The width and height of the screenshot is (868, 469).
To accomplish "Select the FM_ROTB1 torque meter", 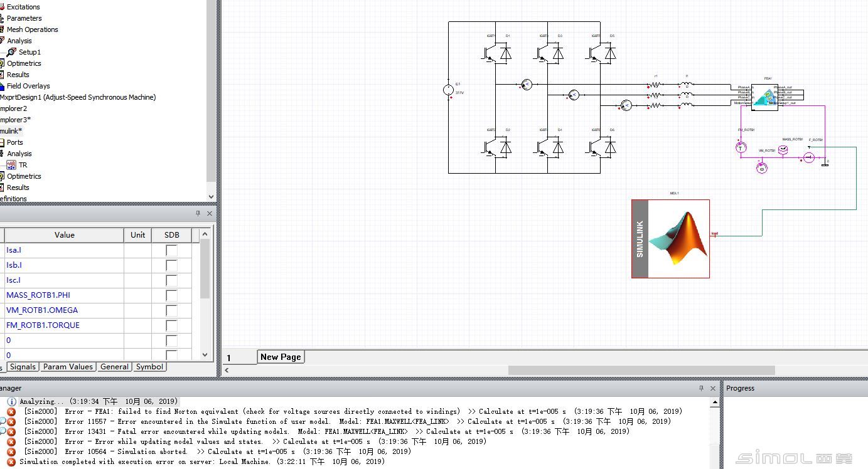I will tap(741, 147).
